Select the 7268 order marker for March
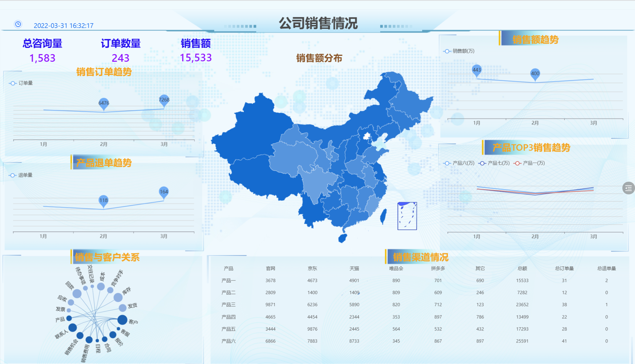The width and height of the screenshot is (635, 364). click(x=164, y=100)
